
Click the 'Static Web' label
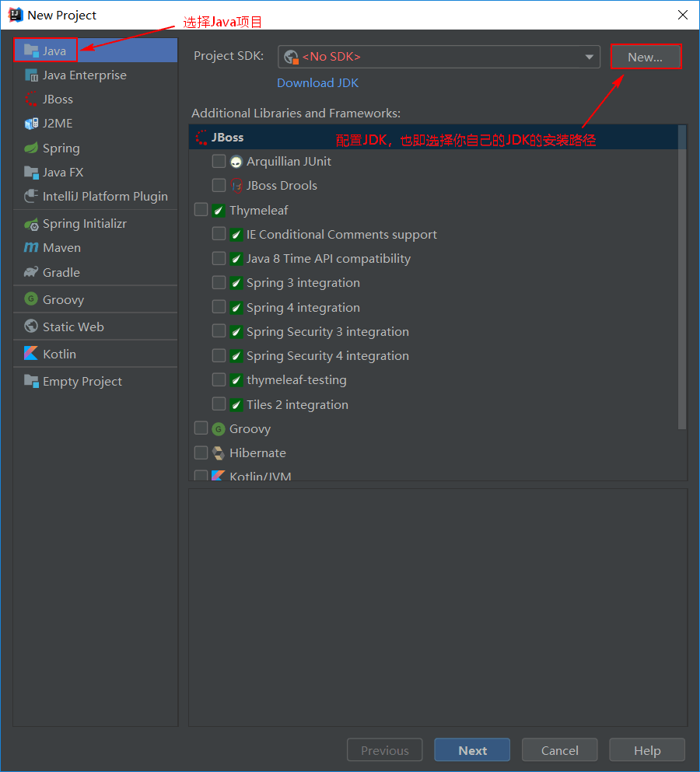coord(73,327)
